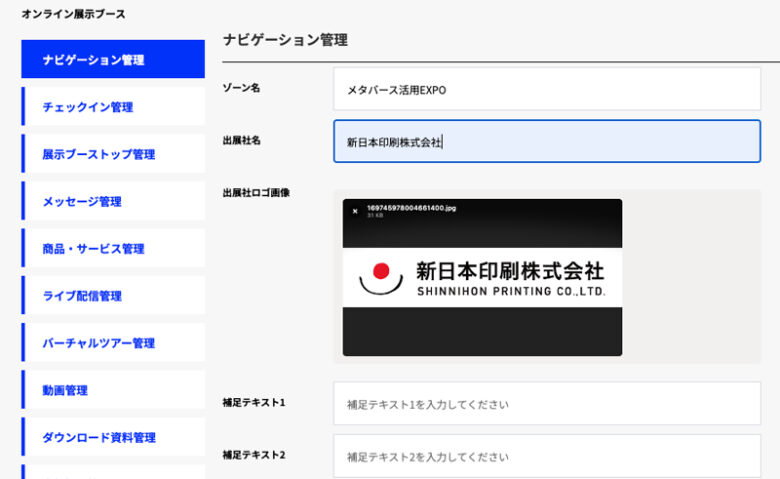
Task: Click the logo file name 1697459780044661400.jpg
Action: pyautogui.click(x=411, y=208)
